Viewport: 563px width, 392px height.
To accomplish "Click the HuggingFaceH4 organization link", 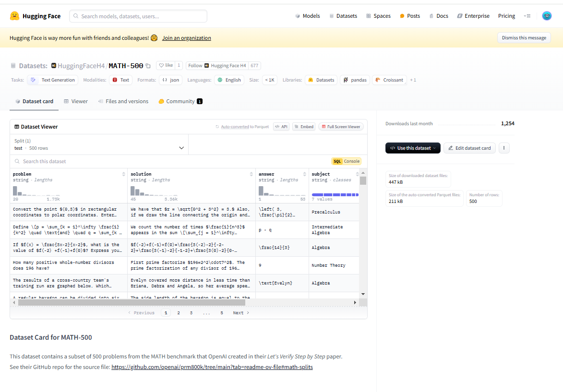I will pyautogui.click(x=81, y=66).
